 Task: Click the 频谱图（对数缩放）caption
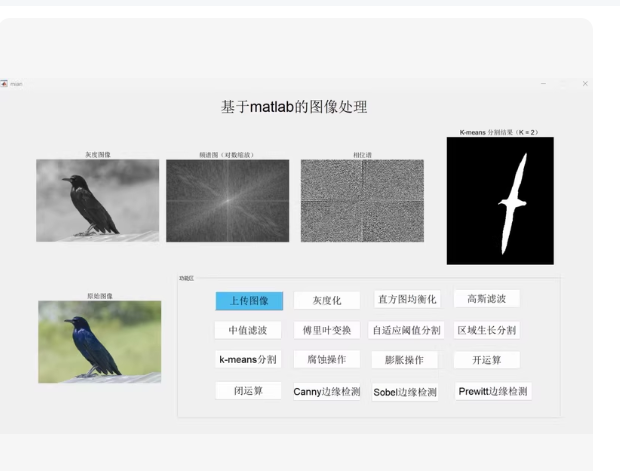pos(227,155)
